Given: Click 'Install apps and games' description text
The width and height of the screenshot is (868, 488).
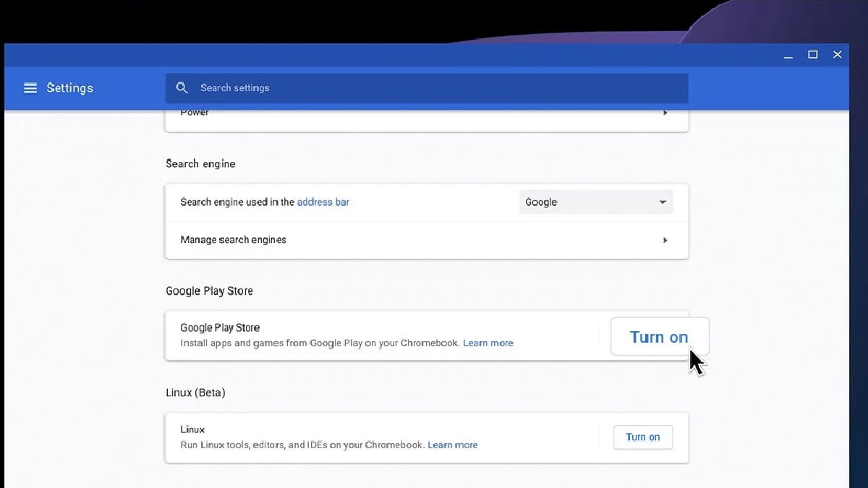Looking at the screenshot, I should coord(320,343).
